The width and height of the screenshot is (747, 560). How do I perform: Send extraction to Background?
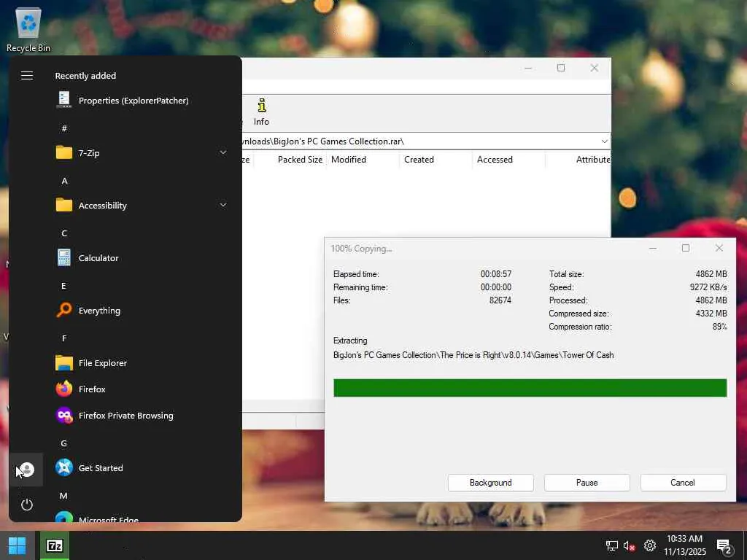(491, 483)
